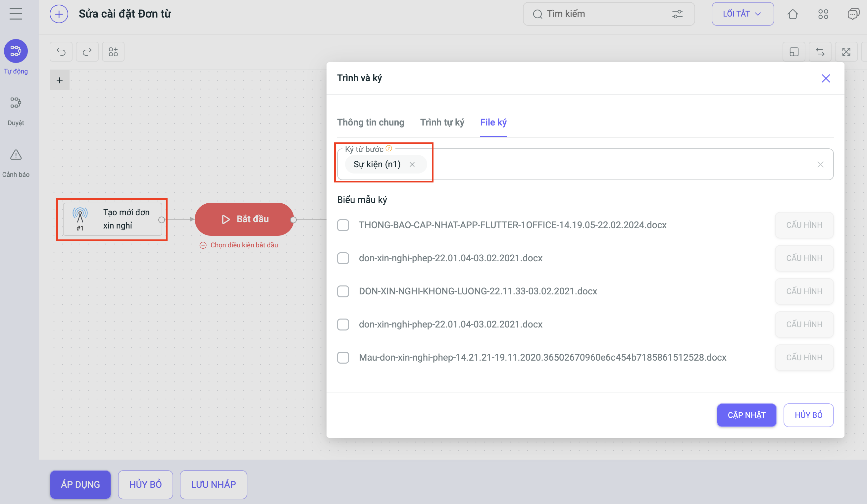867x504 pixels.
Task: Remove the Sự kiện (n1) chip
Action: (412, 165)
